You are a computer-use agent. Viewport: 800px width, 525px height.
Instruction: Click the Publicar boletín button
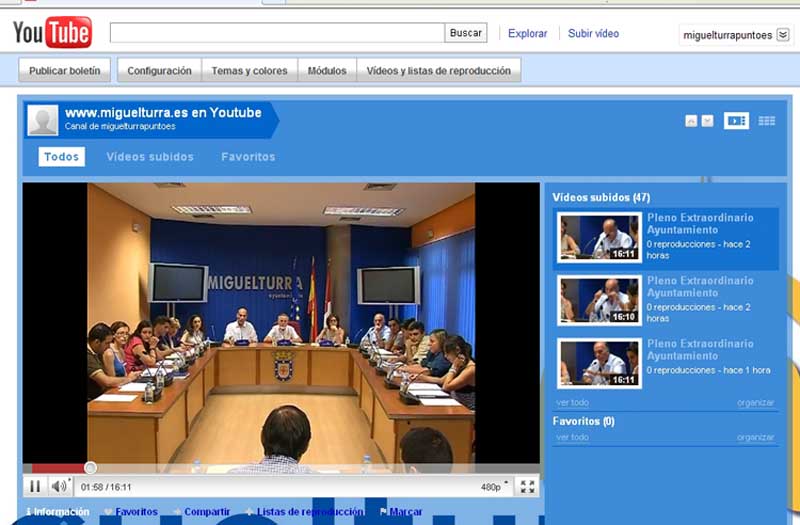64,71
